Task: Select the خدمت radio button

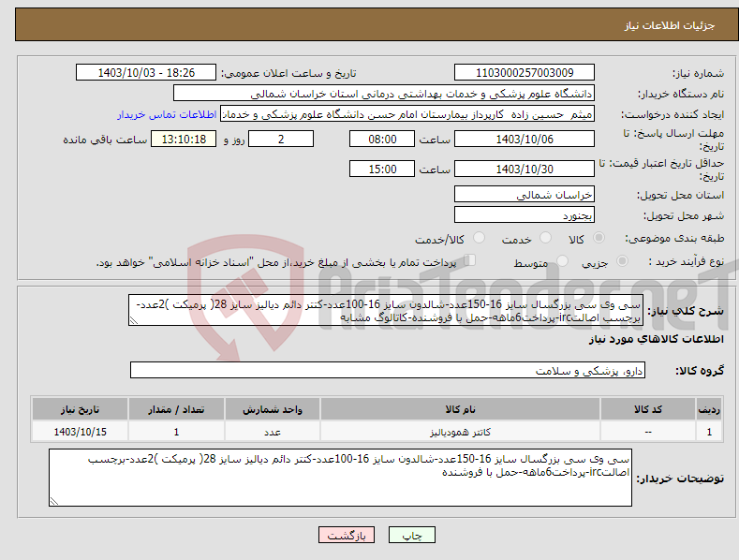Action: pos(545,238)
